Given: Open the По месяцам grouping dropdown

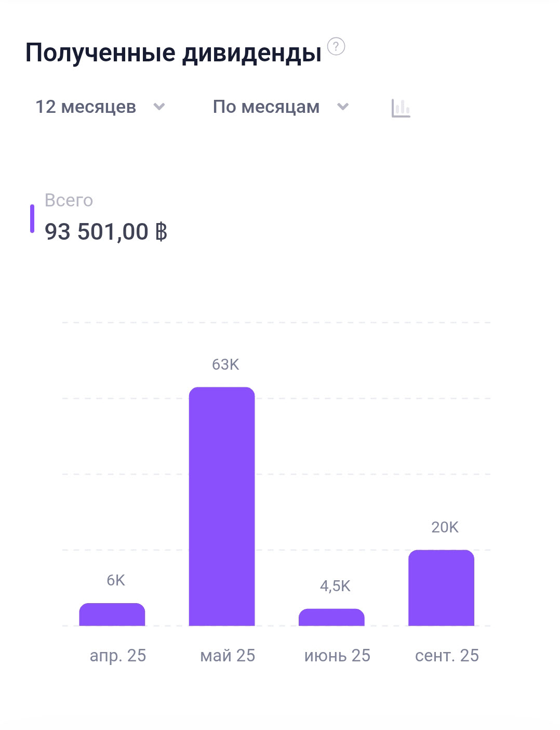Looking at the screenshot, I should (x=266, y=107).
